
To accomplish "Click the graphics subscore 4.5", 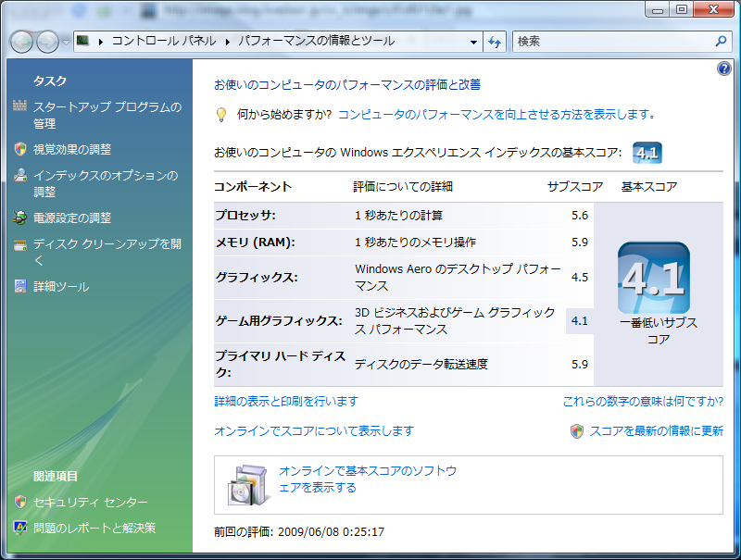I will coord(580,277).
